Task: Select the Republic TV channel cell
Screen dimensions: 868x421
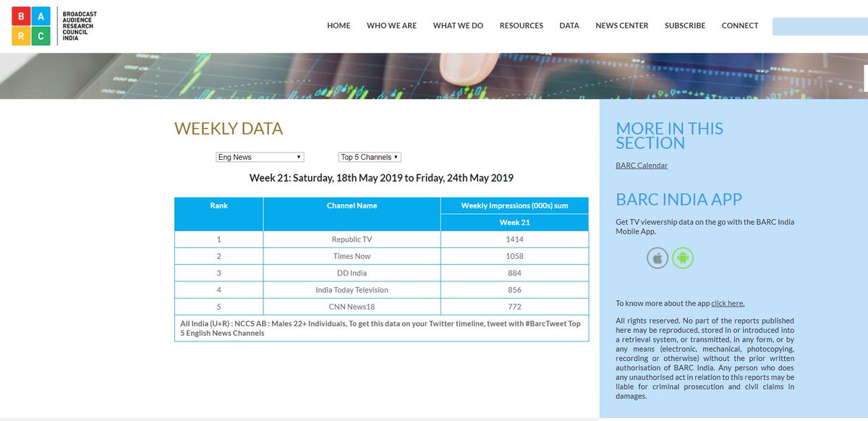Action: pos(352,239)
